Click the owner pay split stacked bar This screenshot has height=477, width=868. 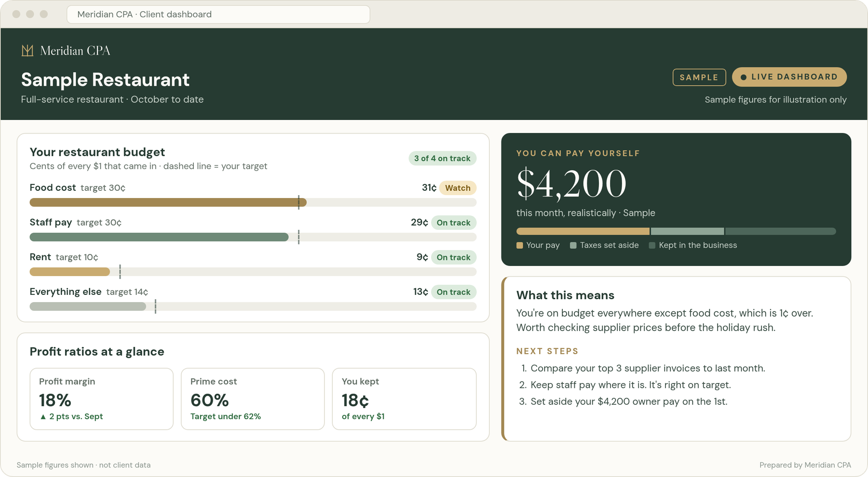[x=676, y=231]
